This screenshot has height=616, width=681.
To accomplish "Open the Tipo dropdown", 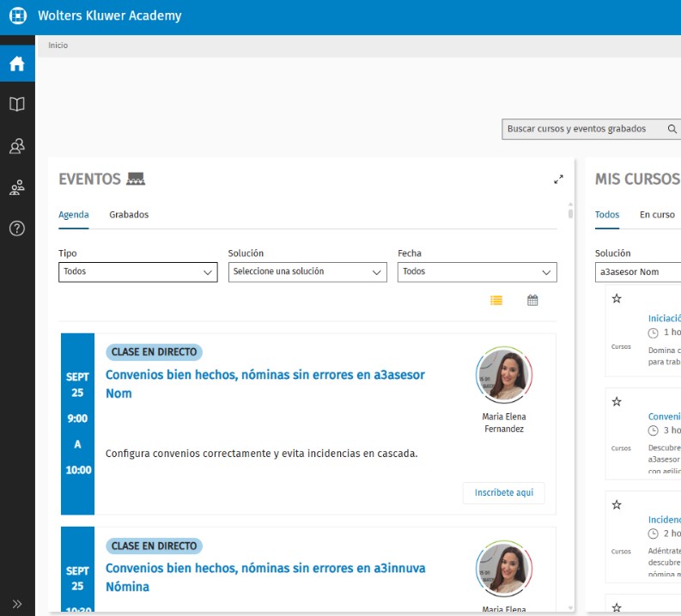I will click(x=138, y=272).
